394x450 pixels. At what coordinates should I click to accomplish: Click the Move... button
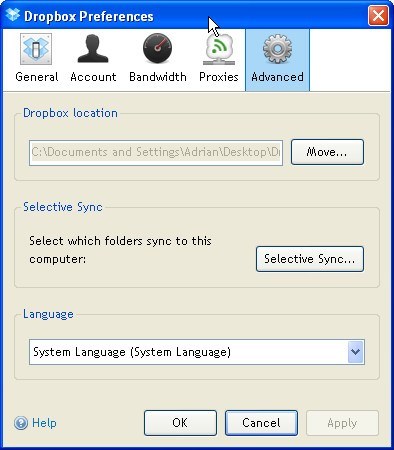pos(327,152)
